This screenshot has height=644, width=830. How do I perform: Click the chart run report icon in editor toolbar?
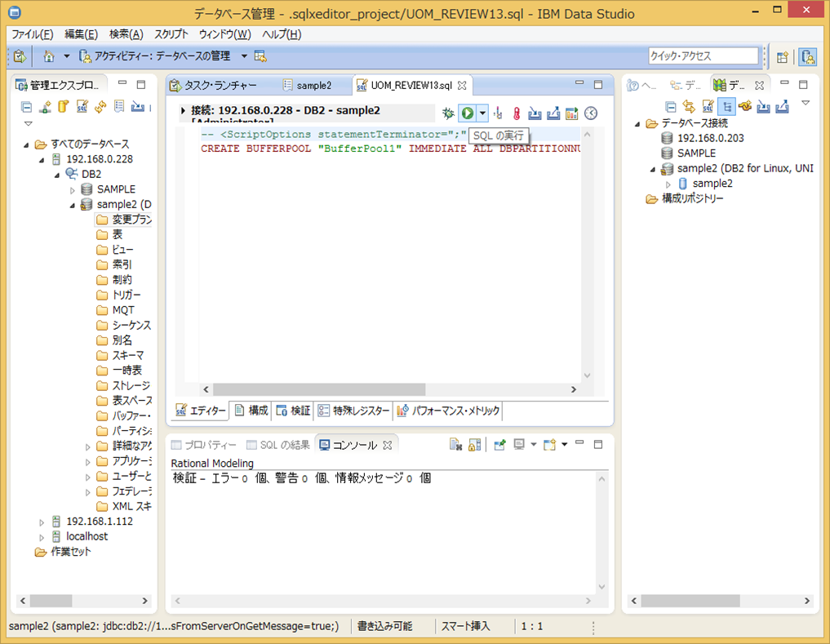click(571, 113)
